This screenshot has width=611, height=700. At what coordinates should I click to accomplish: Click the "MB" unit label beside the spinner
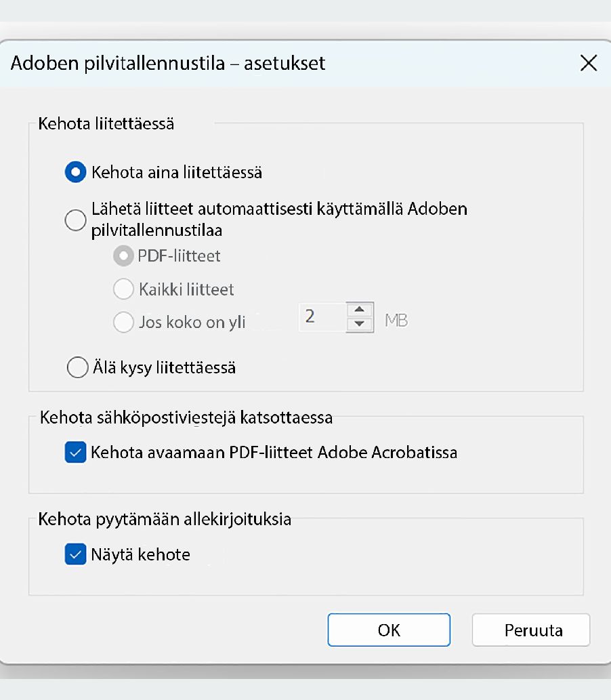coord(396,319)
